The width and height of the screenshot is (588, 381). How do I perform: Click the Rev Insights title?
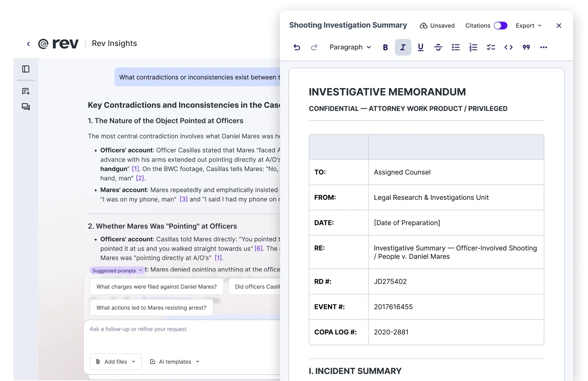pyautogui.click(x=114, y=43)
